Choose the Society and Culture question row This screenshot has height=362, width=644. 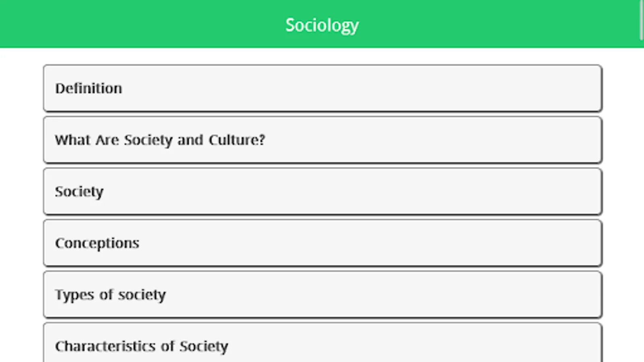point(322,140)
